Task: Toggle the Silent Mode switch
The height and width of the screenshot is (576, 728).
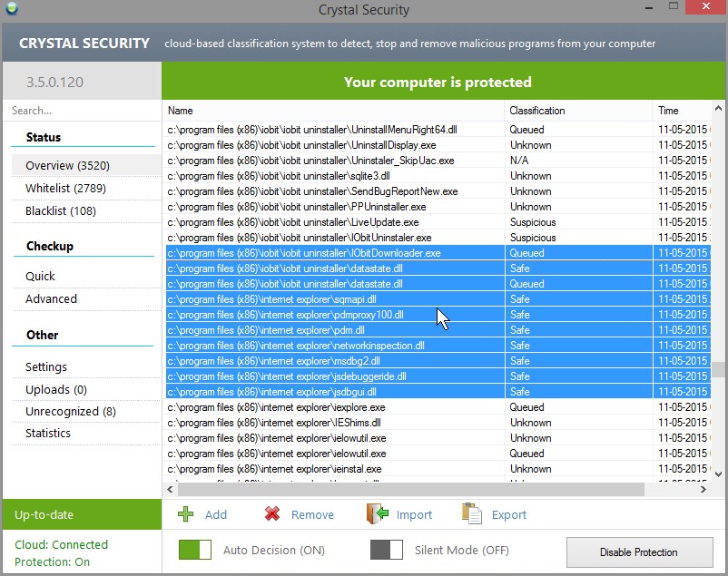Action: click(386, 550)
